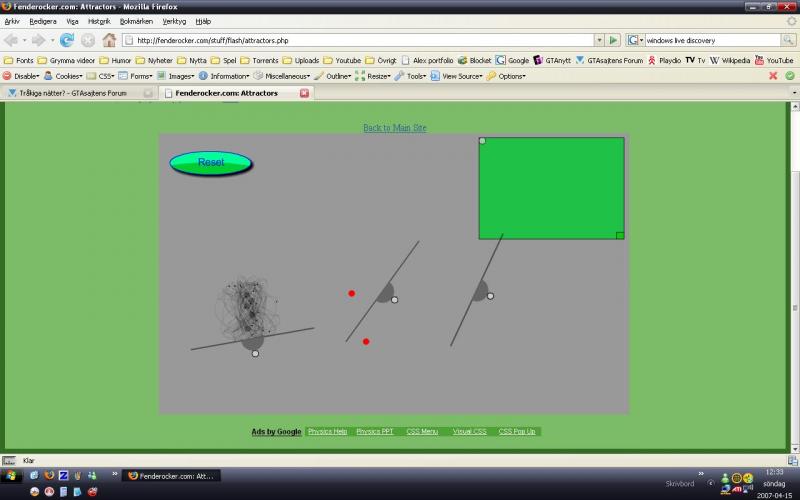
Task: Close the Fenderocker Attractors tab
Action: click(x=304, y=93)
